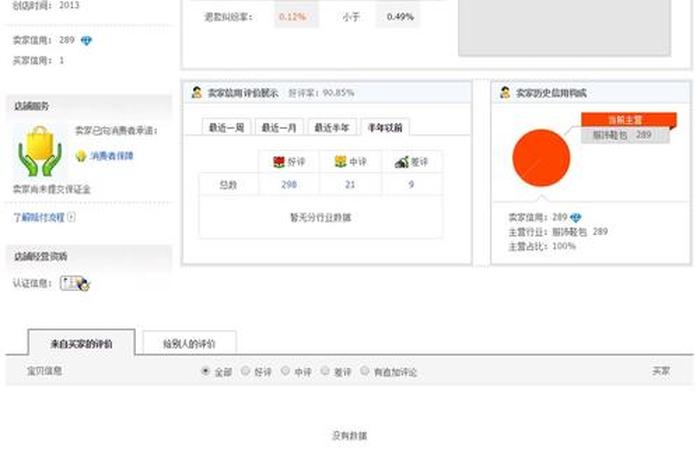Click the blue diamond icon beside 卖家信用 289 in sidebar
The image size is (700, 470).
coord(86,41)
